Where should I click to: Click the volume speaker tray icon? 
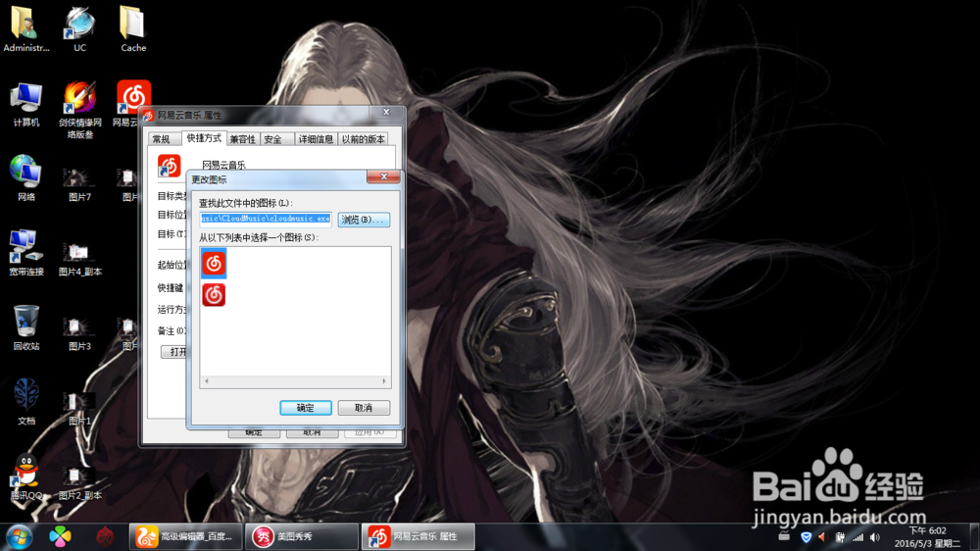tap(875, 537)
